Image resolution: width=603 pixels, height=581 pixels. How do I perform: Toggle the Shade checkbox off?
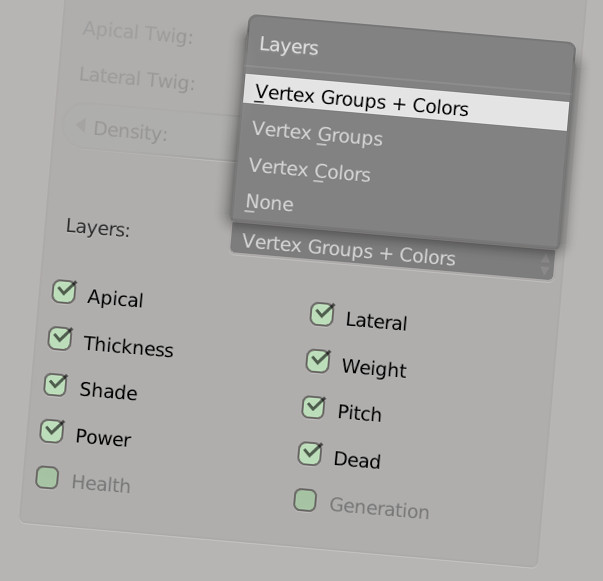(x=56, y=385)
